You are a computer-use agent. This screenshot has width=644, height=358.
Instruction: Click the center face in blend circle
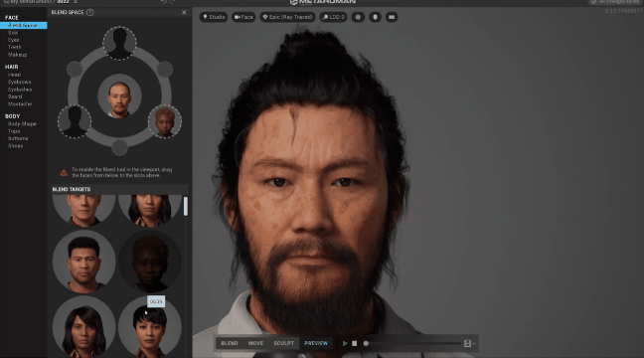coord(119,95)
